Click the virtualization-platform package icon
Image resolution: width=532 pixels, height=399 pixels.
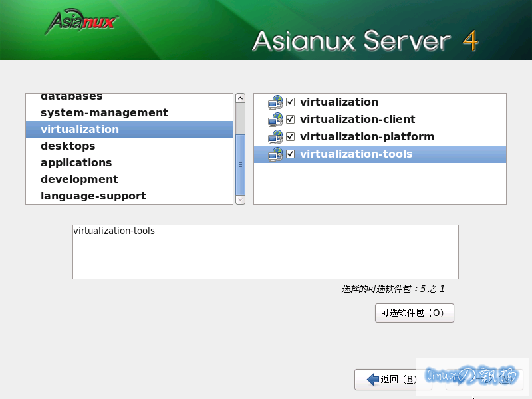click(275, 137)
